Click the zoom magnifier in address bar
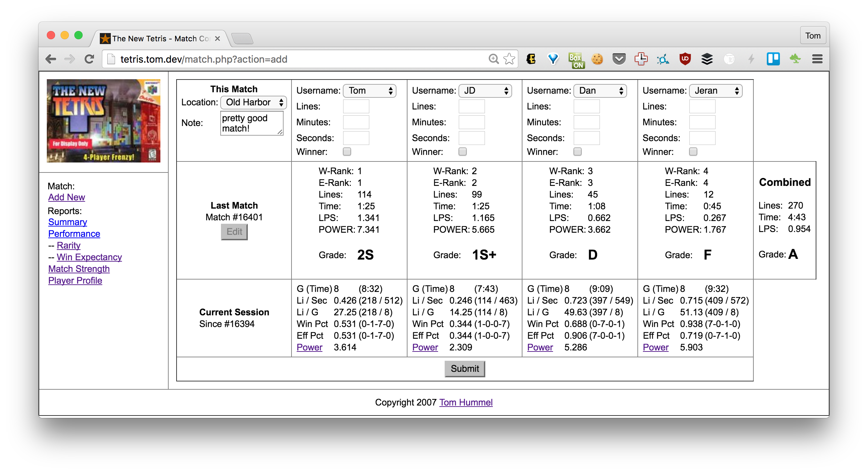This screenshot has height=473, width=868. 494,59
